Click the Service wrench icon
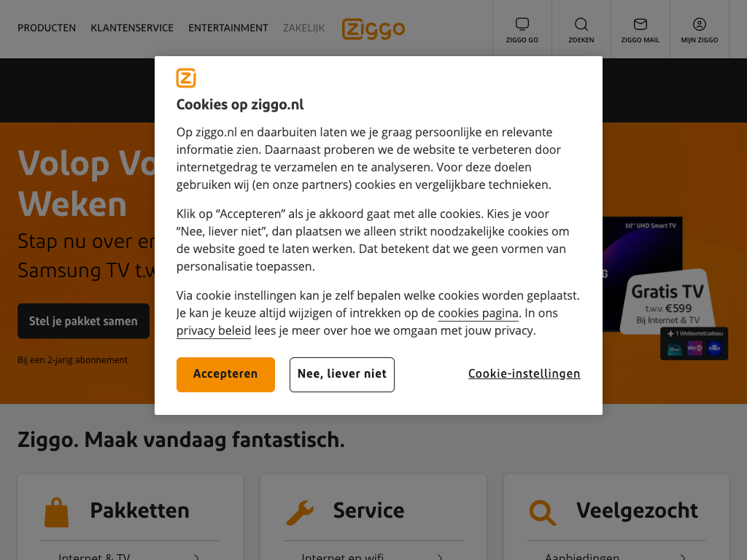 [300, 513]
